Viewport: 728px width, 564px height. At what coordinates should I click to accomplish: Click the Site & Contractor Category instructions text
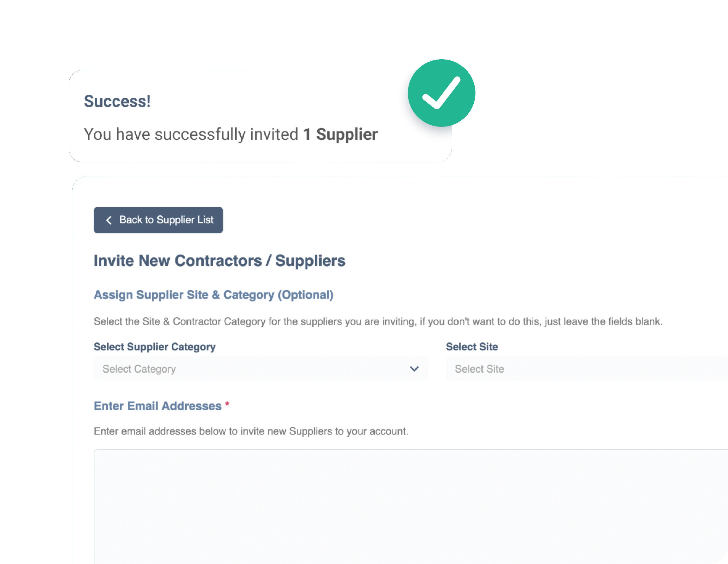[x=378, y=321]
